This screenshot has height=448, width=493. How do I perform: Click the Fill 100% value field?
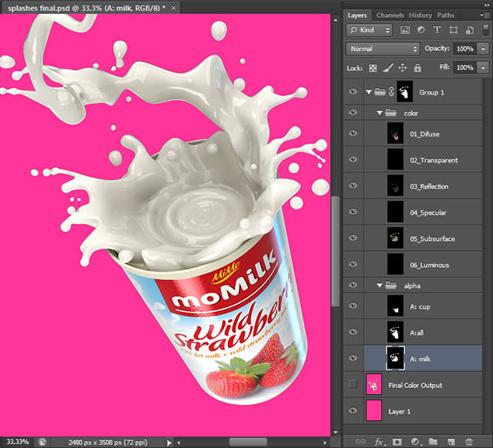tap(465, 68)
